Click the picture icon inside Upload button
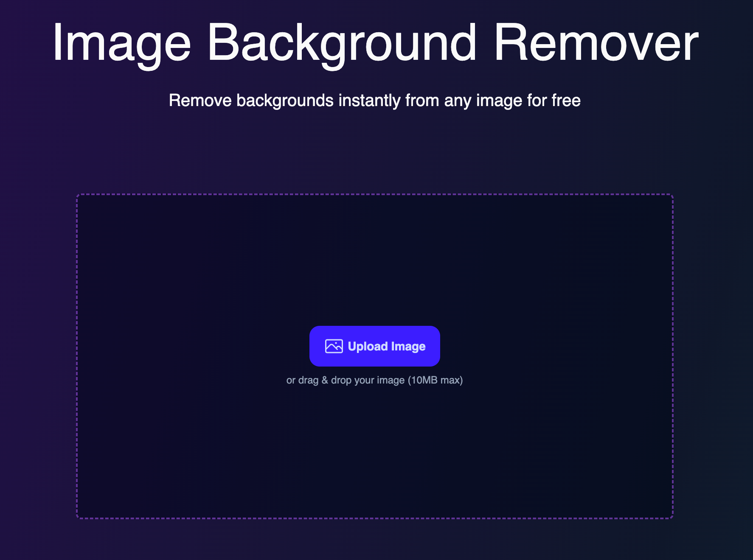The image size is (753, 560). click(334, 346)
